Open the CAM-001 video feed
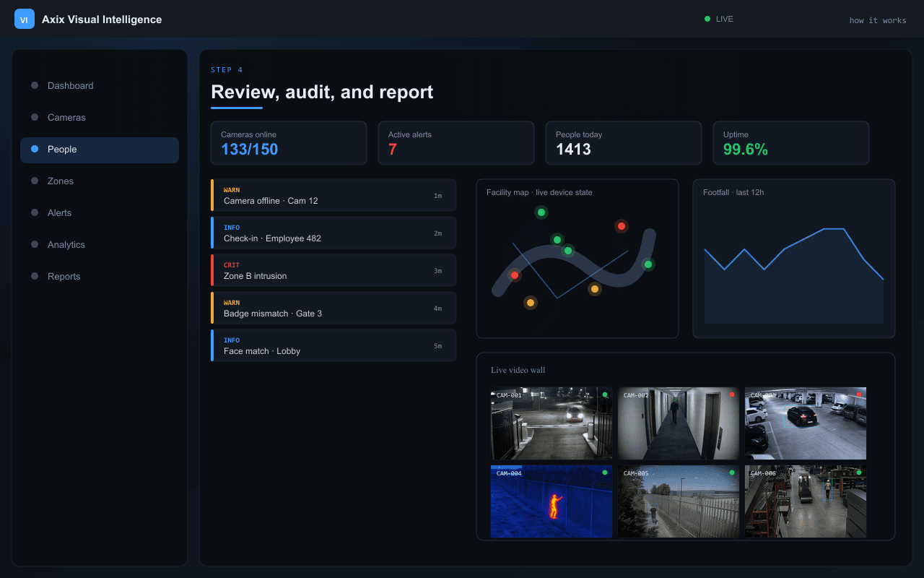924x578 pixels. coord(552,423)
